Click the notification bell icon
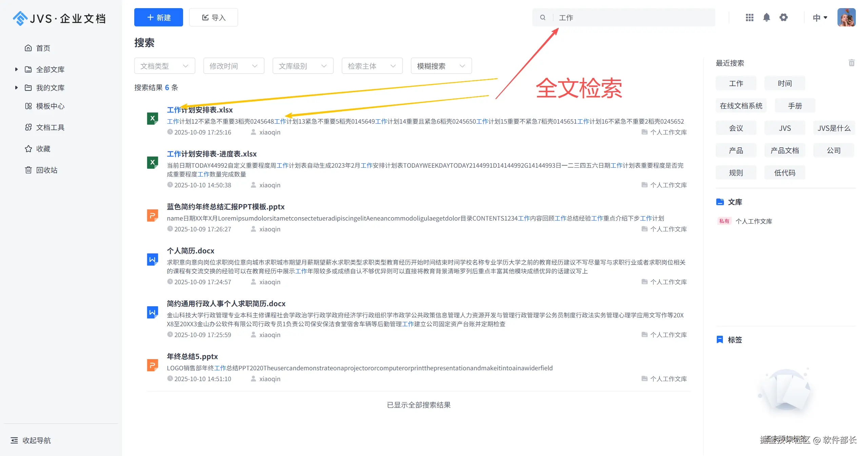868x456 pixels. click(x=766, y=17)
